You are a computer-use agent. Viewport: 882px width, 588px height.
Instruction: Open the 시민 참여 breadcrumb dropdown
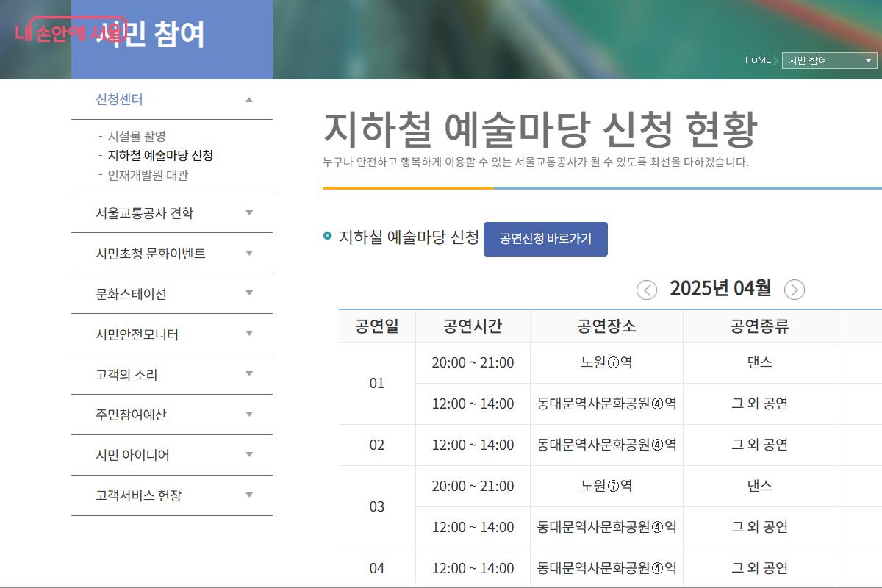coord(829,60)
